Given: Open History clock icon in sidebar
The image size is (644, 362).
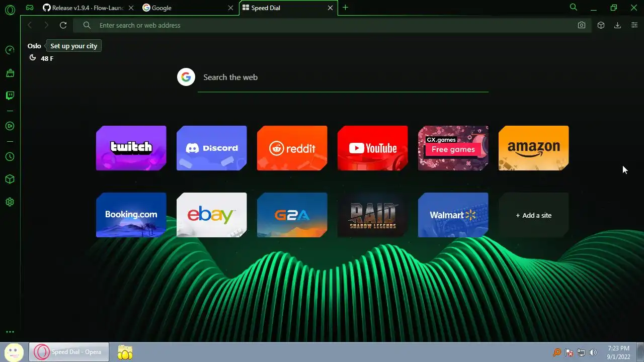Looking at the screenshot, I should point(10,157).
